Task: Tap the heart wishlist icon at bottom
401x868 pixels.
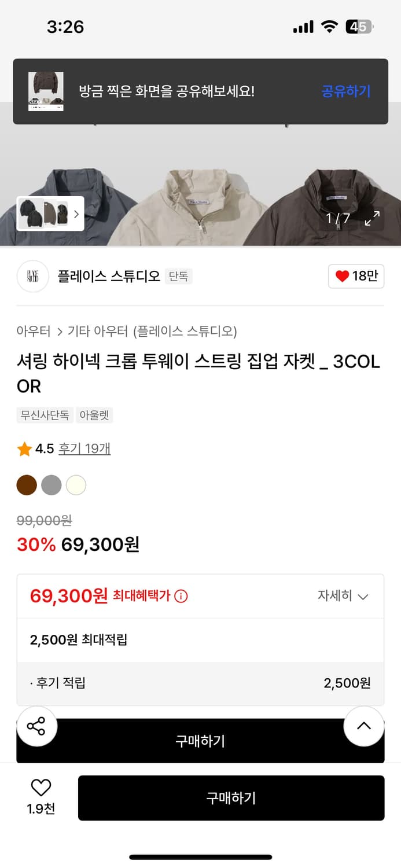Action: click(x=41, y=788)
